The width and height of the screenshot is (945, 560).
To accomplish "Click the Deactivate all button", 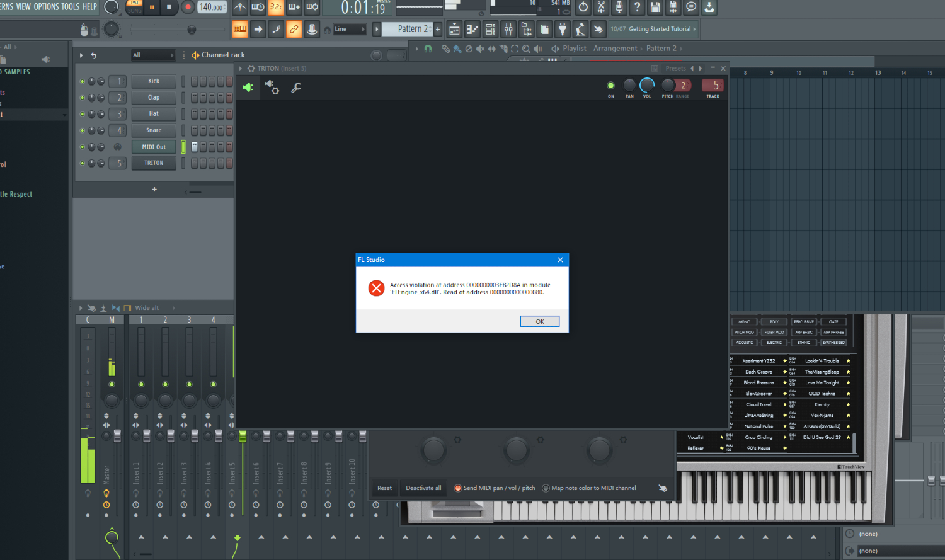I will (x=423, y=488).
